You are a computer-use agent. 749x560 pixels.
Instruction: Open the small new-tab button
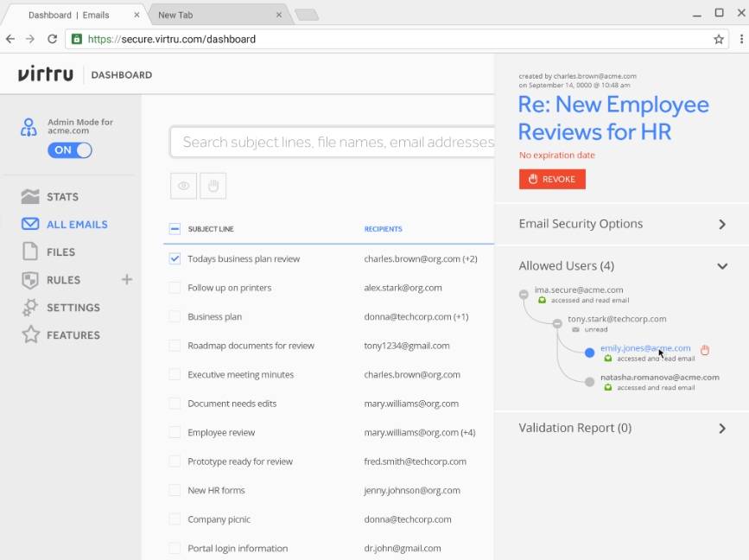click(307, 15)
